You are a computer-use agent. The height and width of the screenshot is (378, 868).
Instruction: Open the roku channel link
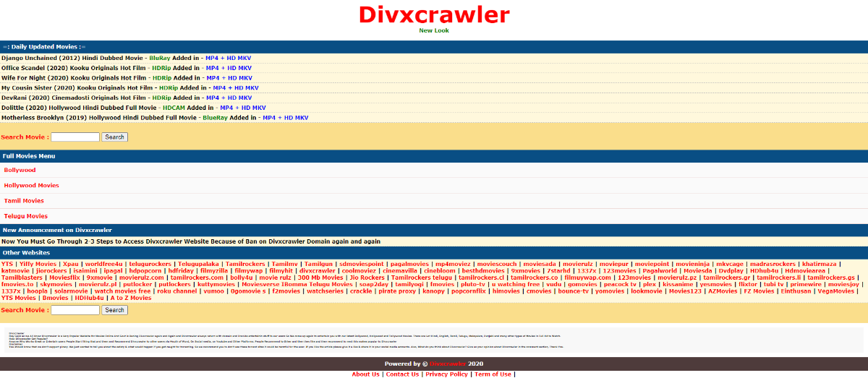(177, 291)
